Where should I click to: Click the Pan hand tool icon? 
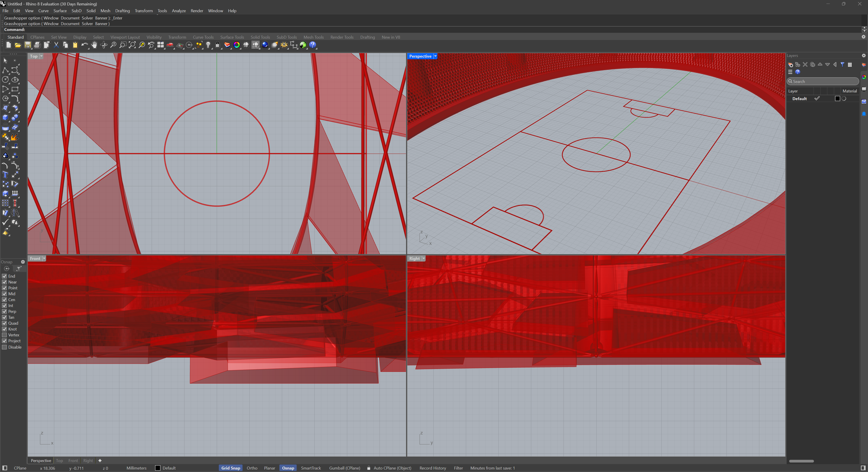pyautogui.click(x=94, y=45)
